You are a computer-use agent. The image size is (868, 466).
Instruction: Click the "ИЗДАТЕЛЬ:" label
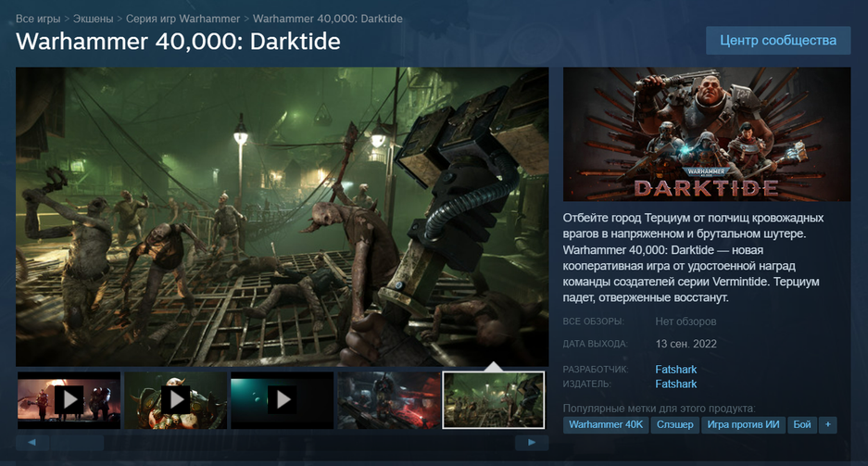(587, 384)
